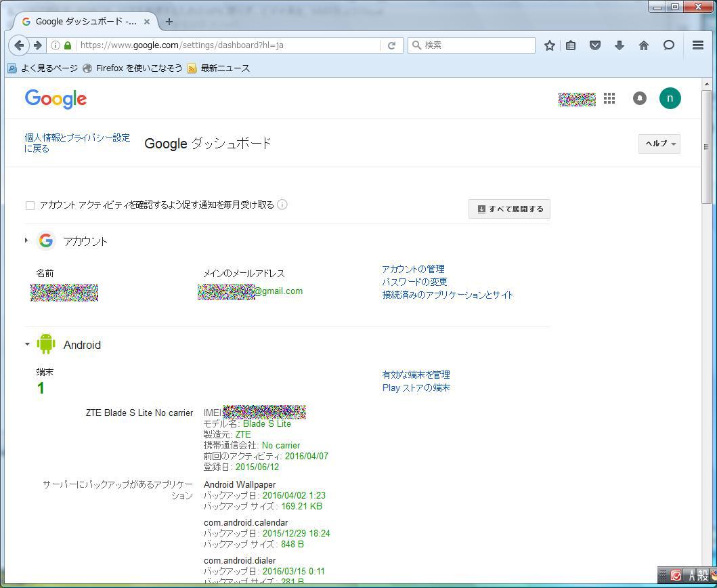Open the Firefox hamburger menu

pos(698,45)
